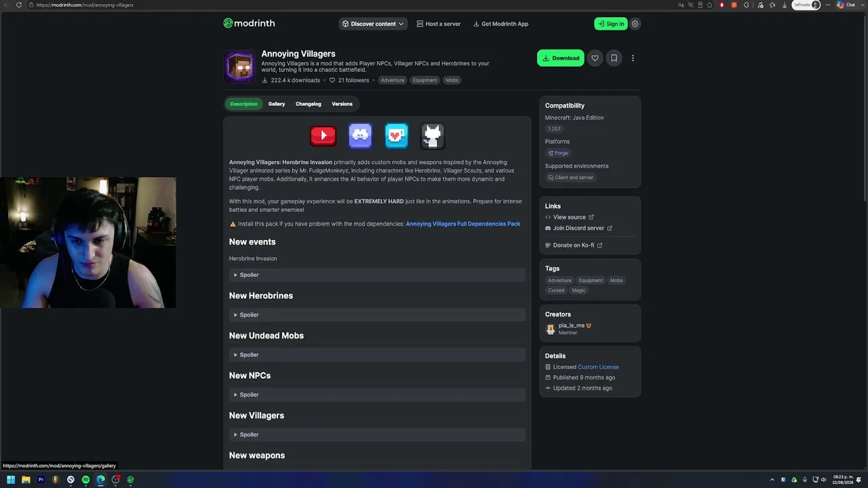Select the Equipment tag under the title
The width and height of the screenshot is (868, 488).
pyautogui.click(x=425, y=80)
